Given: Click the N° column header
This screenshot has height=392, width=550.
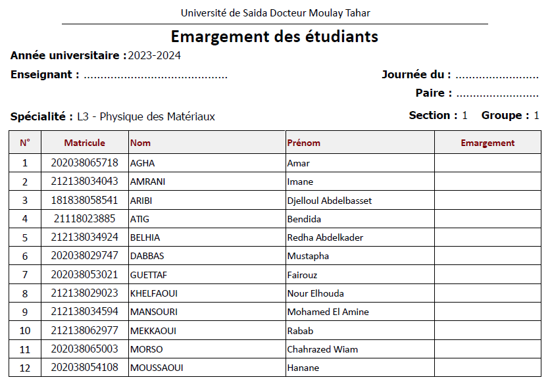Looking at the screenshot, I should 25,143.
